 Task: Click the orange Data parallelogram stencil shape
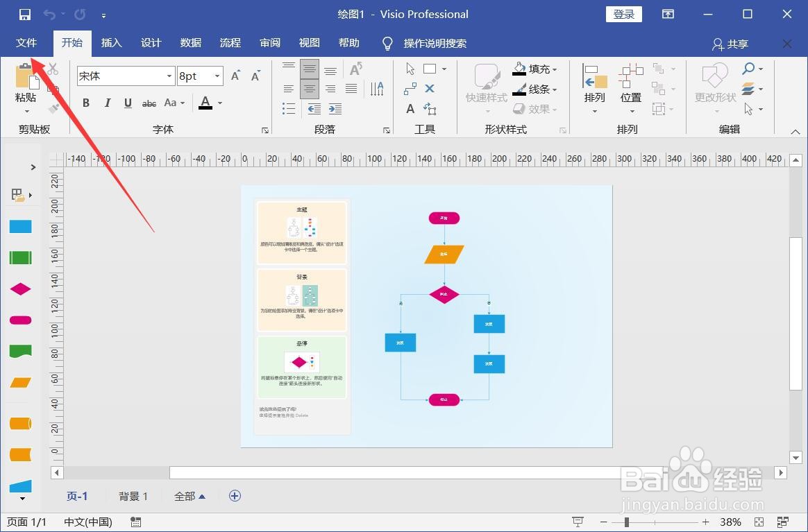pos(21,383)
